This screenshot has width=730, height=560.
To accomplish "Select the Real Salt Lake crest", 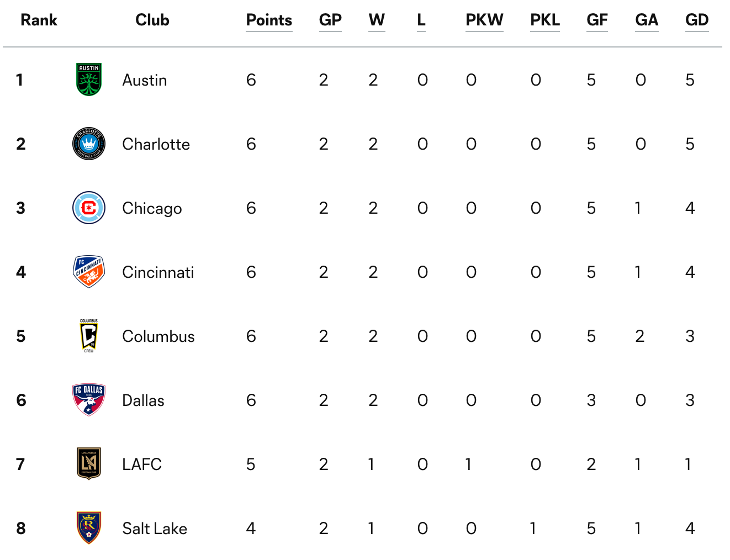I will point(89,528).
